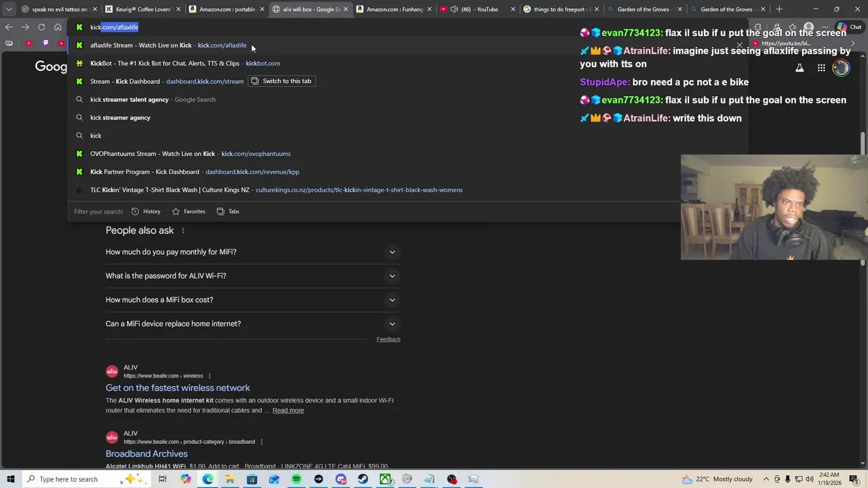Screen dimensions: 868x488
Task: Open the Broadband Archives result
Action: pos(146,453)
